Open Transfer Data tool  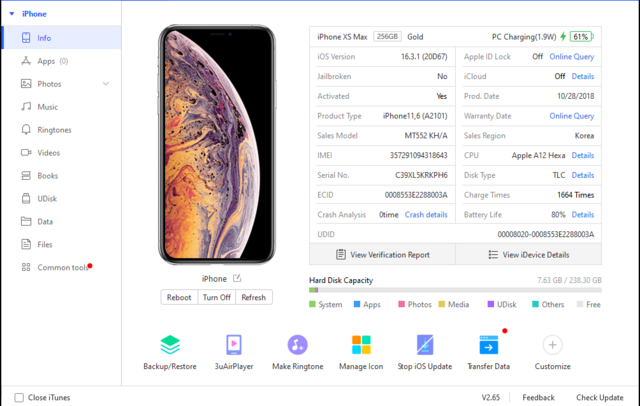[489, 345]
